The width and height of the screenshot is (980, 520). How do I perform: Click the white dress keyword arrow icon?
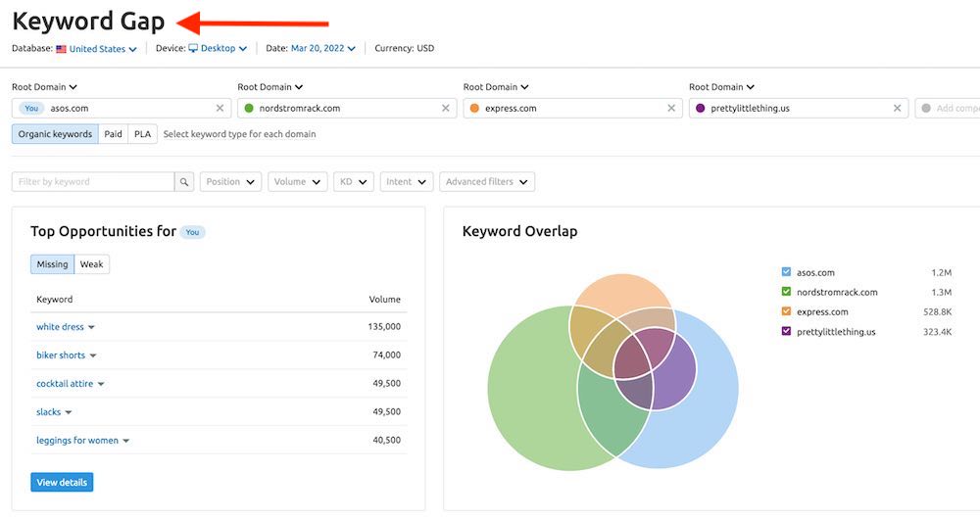click(91, 327)
